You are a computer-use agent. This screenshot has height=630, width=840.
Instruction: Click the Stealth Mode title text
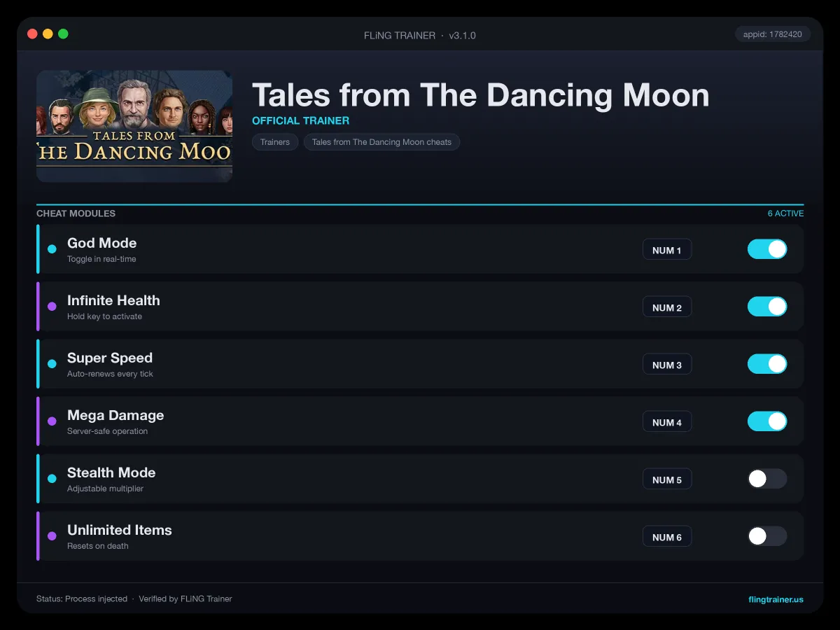(x=111, y=472)
